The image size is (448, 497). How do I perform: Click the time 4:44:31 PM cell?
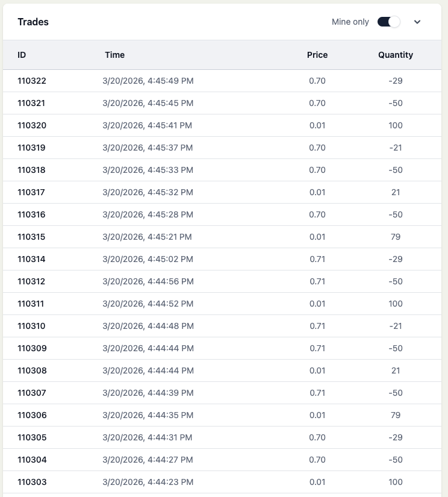(148, 437)
